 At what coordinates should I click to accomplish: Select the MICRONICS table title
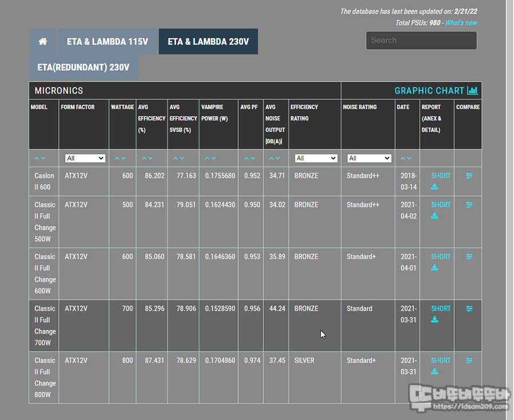59,91
